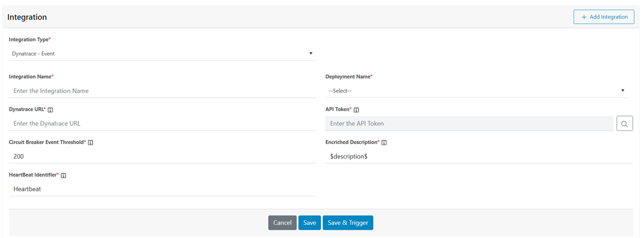Click the Save button
Viewport: 644px width, 238px height.
coord(310,223)
